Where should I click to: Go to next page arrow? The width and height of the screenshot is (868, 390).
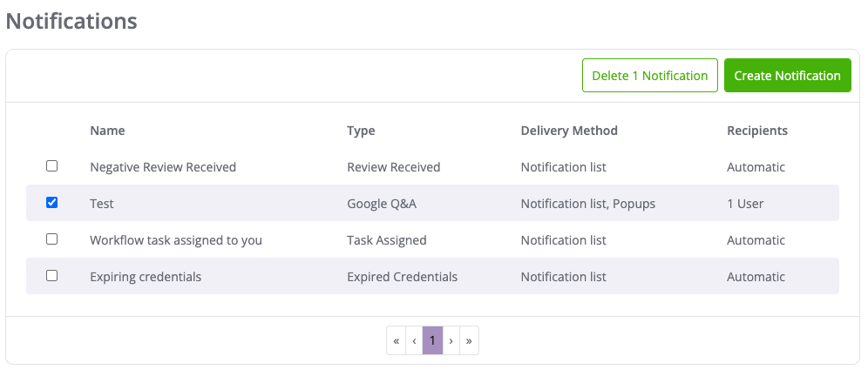(x=451, y=341)
